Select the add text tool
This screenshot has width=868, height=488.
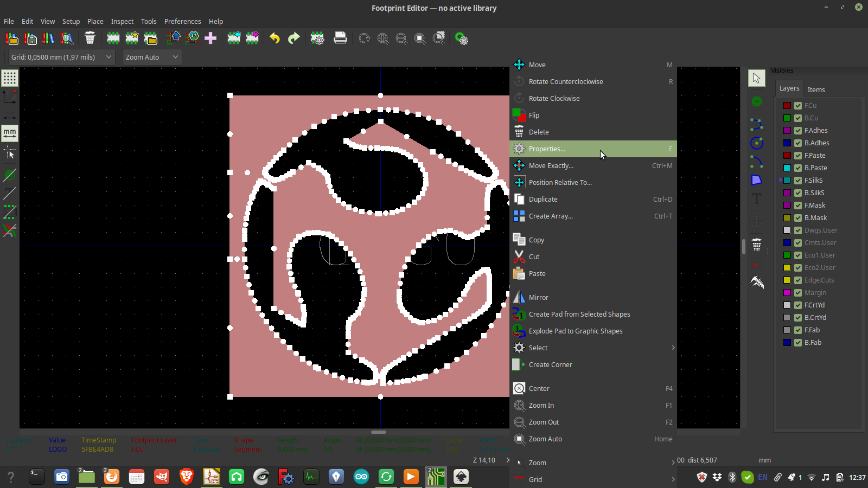click(756, 198)
